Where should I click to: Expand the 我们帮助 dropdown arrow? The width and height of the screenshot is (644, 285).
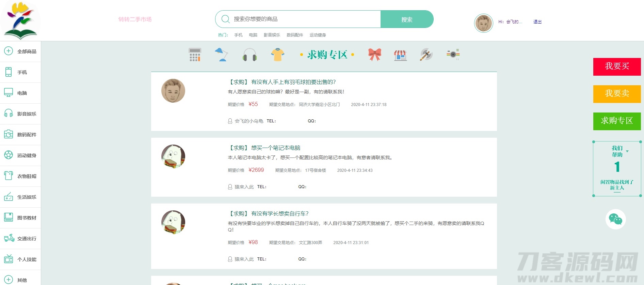point(627,151)
